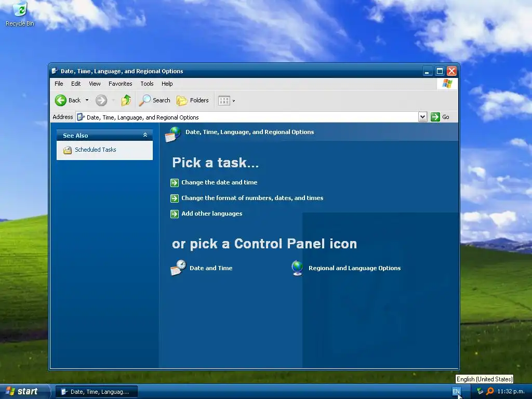Click inside the Address bar field
532x399 pixels.
(247, 117)
